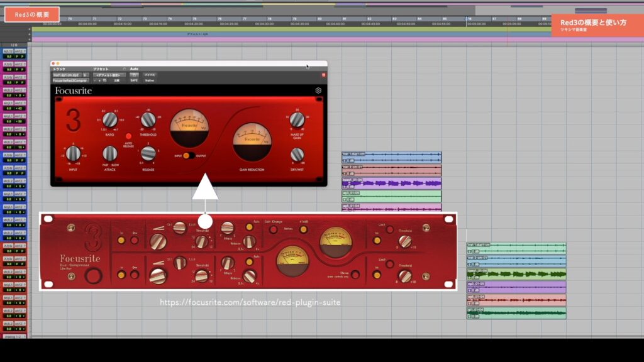Toggle the バイパス bypass button
Image resolution: width=644 pixels, height=362 pixels.
point(150,75)
